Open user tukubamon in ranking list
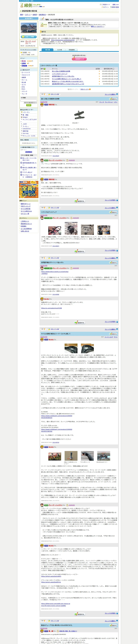This screenshot has width=138, height=644. pyautogui.click(x=27, y=129)
